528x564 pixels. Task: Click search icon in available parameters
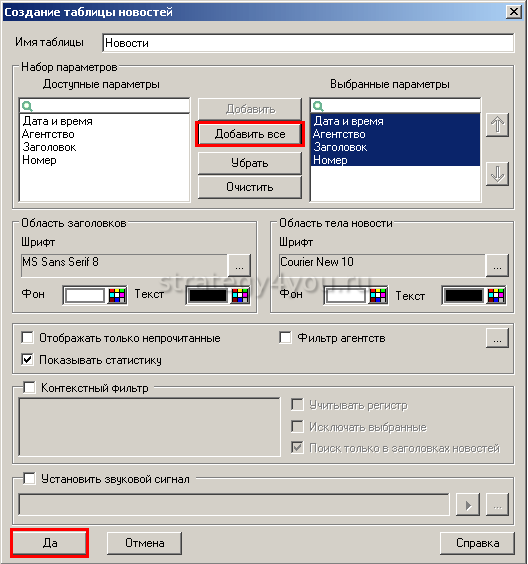tap(27, 106)
